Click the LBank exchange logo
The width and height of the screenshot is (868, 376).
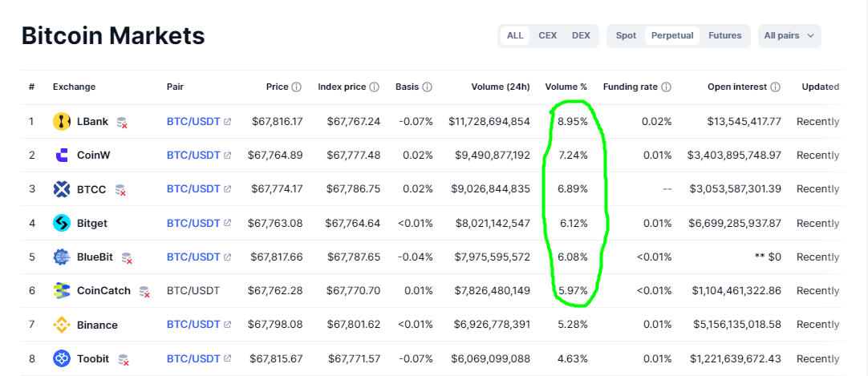[62, 122]
